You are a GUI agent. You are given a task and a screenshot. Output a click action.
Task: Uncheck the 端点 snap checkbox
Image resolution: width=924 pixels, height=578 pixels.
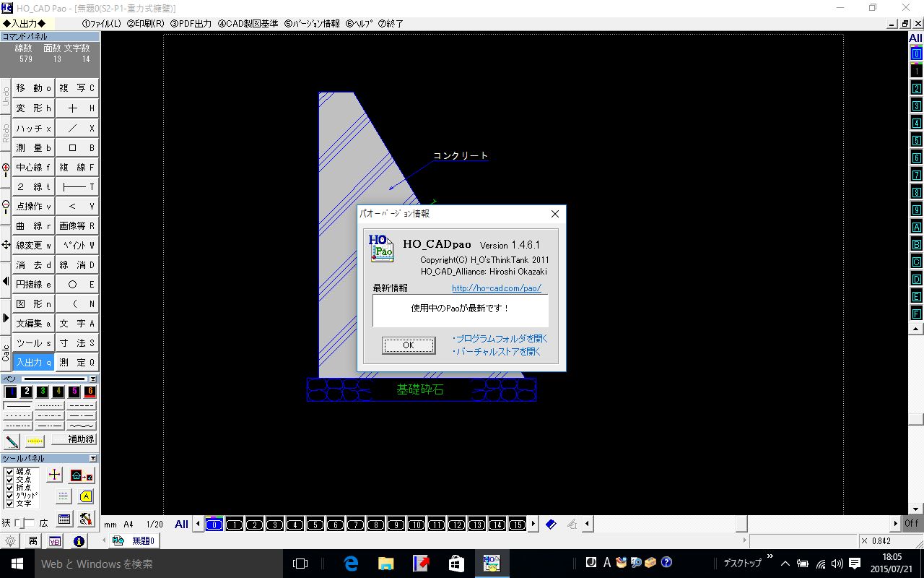click(10, 472)
